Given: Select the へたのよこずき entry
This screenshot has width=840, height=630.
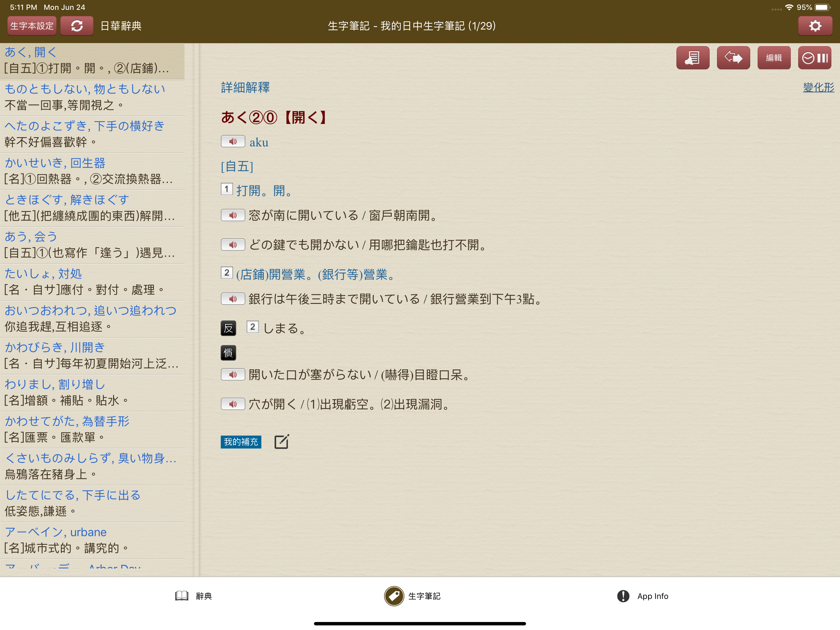Looking at the screenshot, I should [92, 134].
